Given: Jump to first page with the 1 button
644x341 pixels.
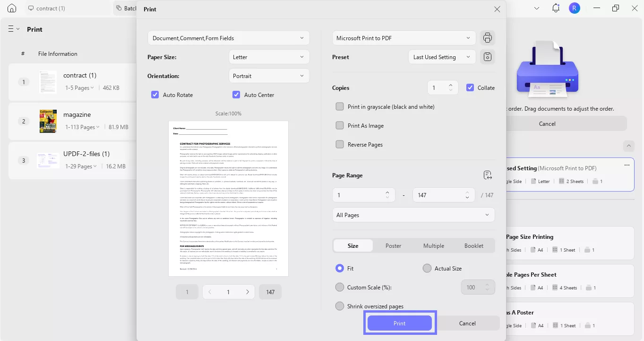Looking at the screenshot, I should pos(187,292).
